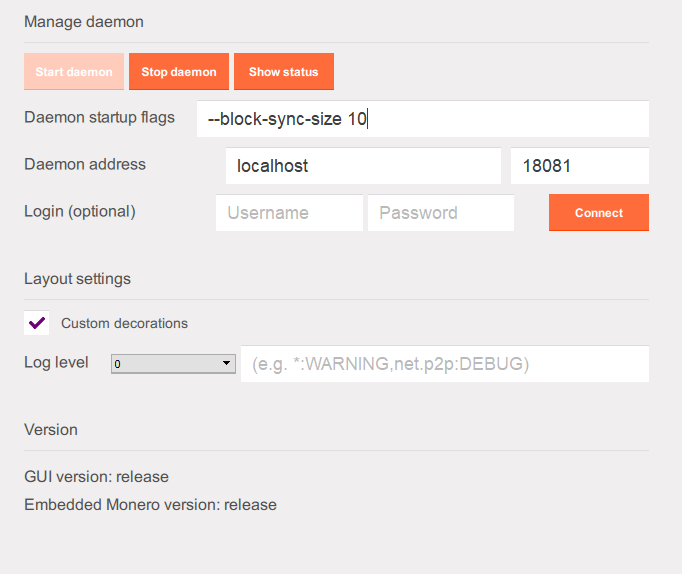Click into the Password field

click(441, 213)
